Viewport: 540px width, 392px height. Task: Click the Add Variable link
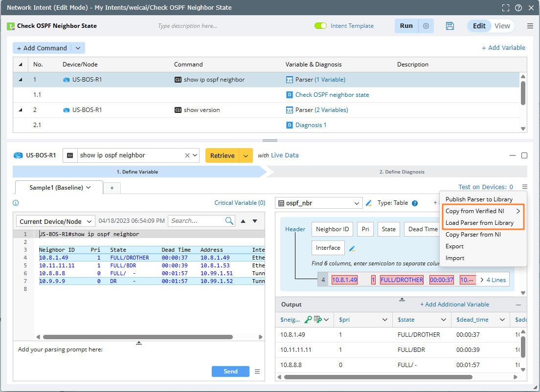click(503, 47)
